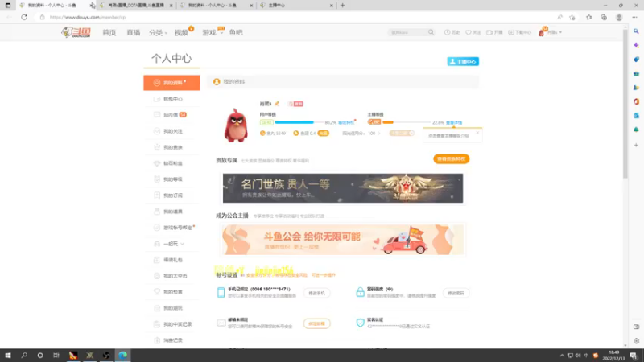Click the orange recharge button near 鱼翅
The height and width of the screenshot is (362, 644).
(324, 133)
